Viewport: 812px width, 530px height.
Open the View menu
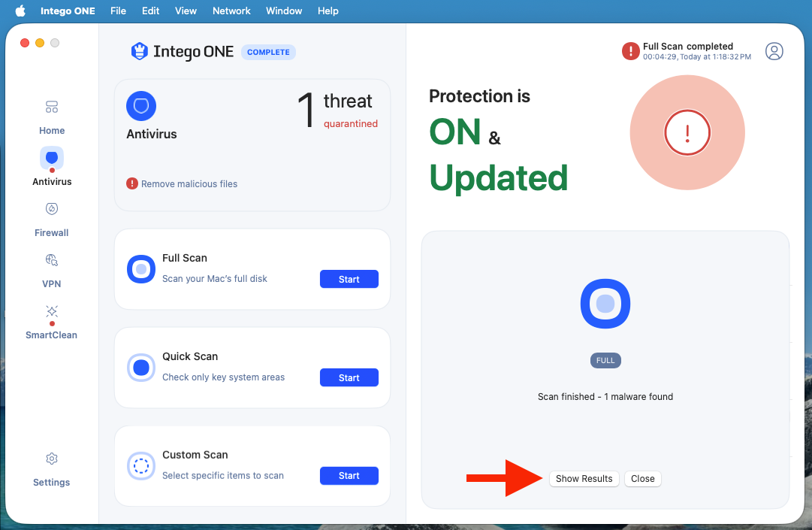point(186,11)
